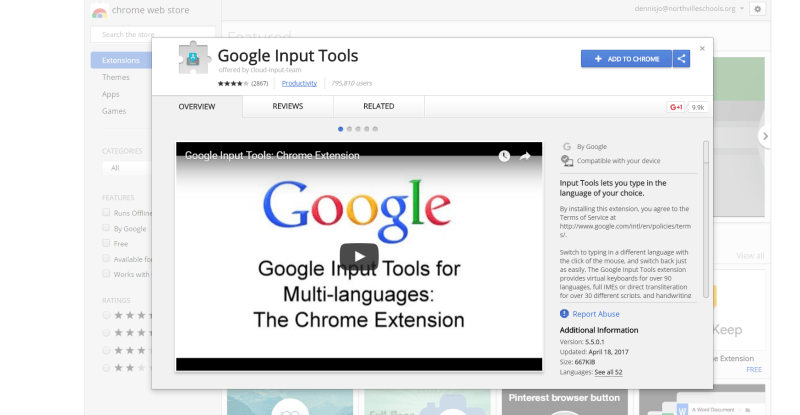Screen dimensions: 800x415
Task: Open the account email dropdown
Action: pos(689,9)
